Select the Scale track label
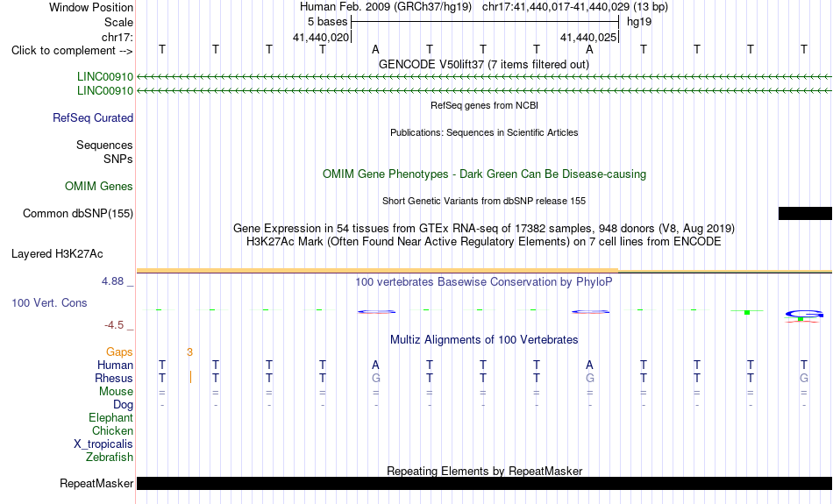The width and height of the screenshot is (833, 504). click(x=118, y=22)
